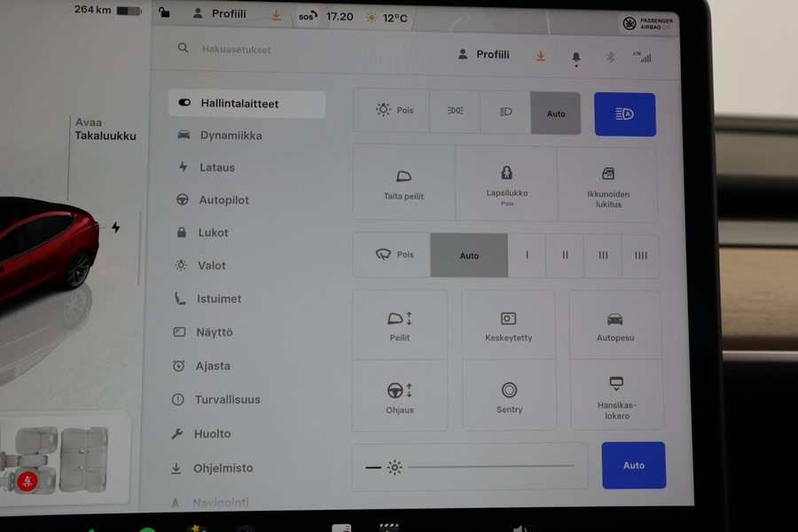Switch to the Turvallisuus settings section

pos(224,400)
